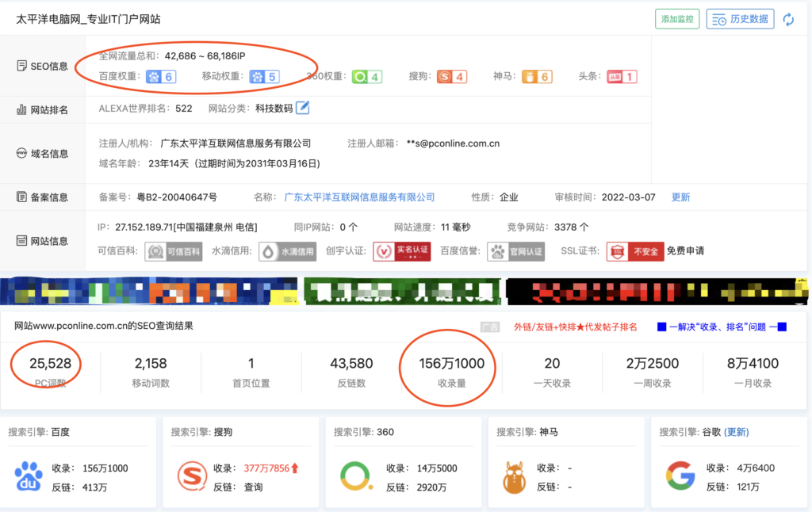Click the 可信百科 badge
The width and height of the screenshot is (812, 512).
pyautogui.click(x=174, y=251)
